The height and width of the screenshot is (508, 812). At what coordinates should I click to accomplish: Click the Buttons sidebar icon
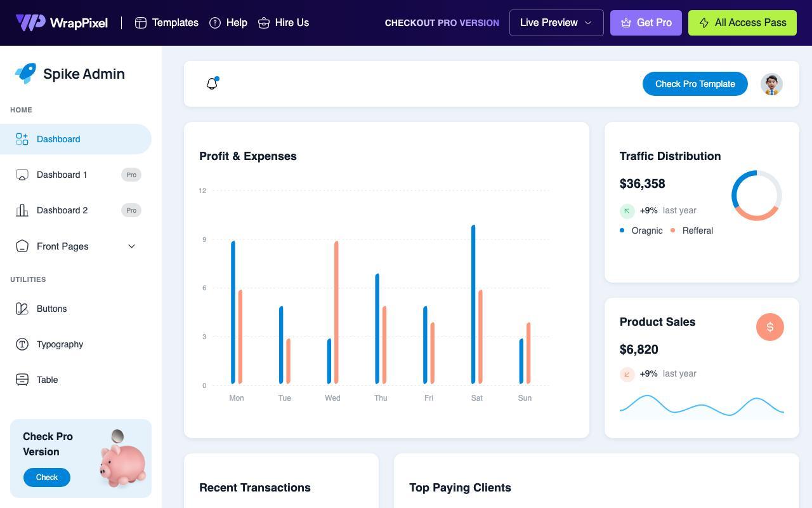click(22, 309)
